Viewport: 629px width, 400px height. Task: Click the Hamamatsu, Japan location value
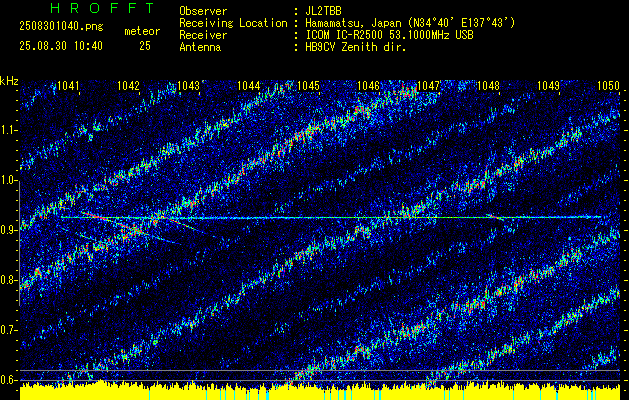410,23
